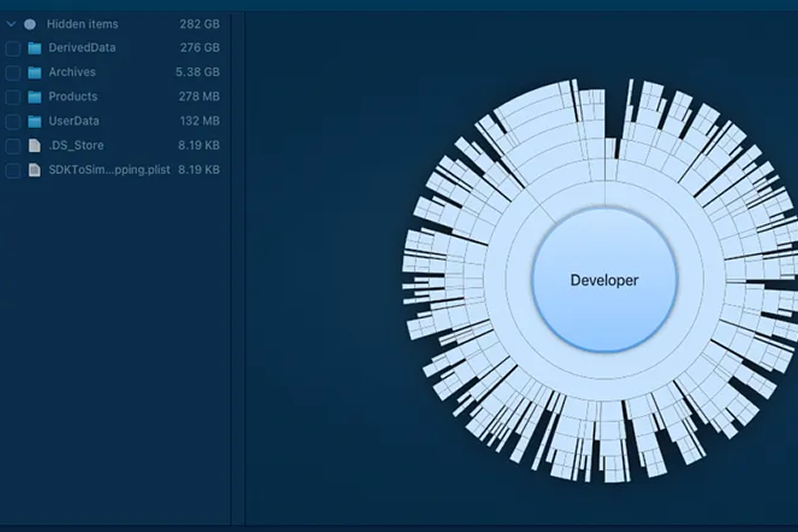
Task: Click the DerivedData folder icon
Action: 35,48
